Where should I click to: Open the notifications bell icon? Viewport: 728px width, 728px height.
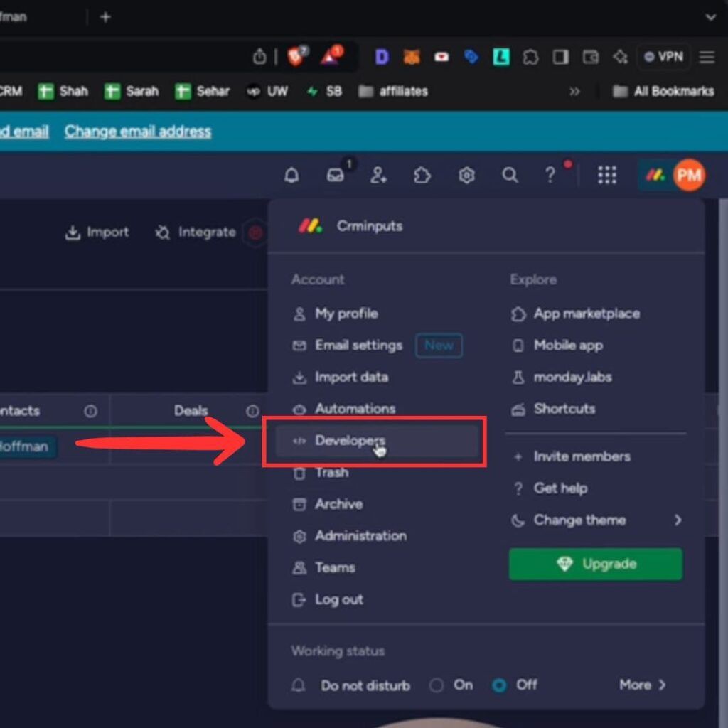pos(291,176)
